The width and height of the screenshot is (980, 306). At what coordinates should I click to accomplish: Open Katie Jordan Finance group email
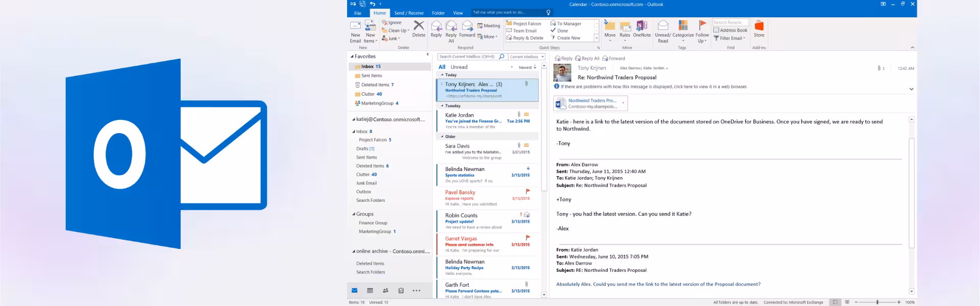pyautogui.click(x=487, y=121)
